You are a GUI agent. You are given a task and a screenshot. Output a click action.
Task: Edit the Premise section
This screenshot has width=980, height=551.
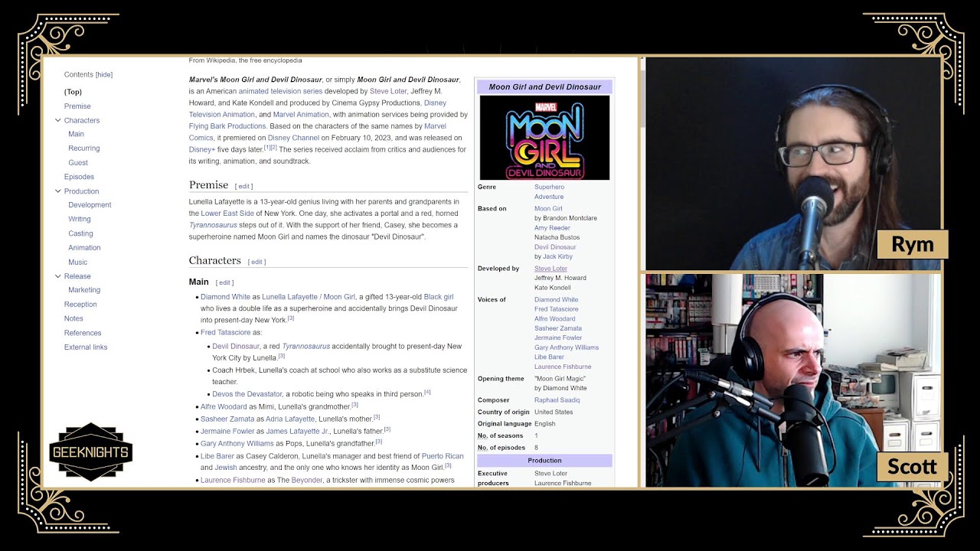[243, 186]
